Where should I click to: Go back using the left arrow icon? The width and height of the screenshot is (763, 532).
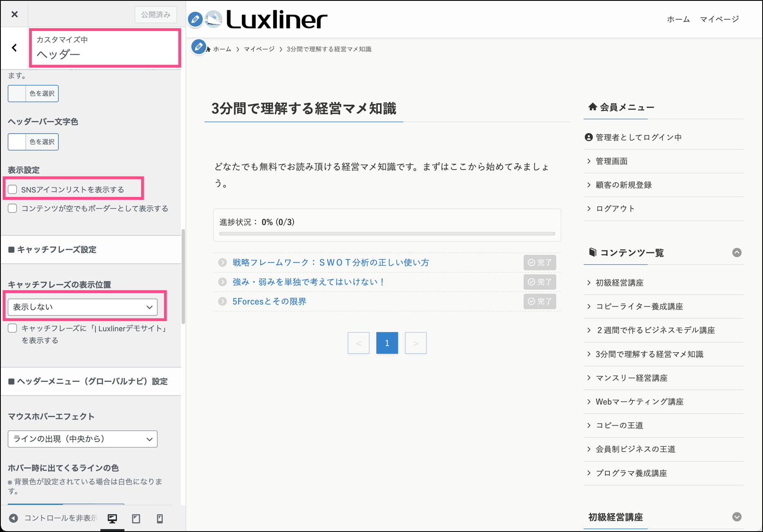coord(15,48)
